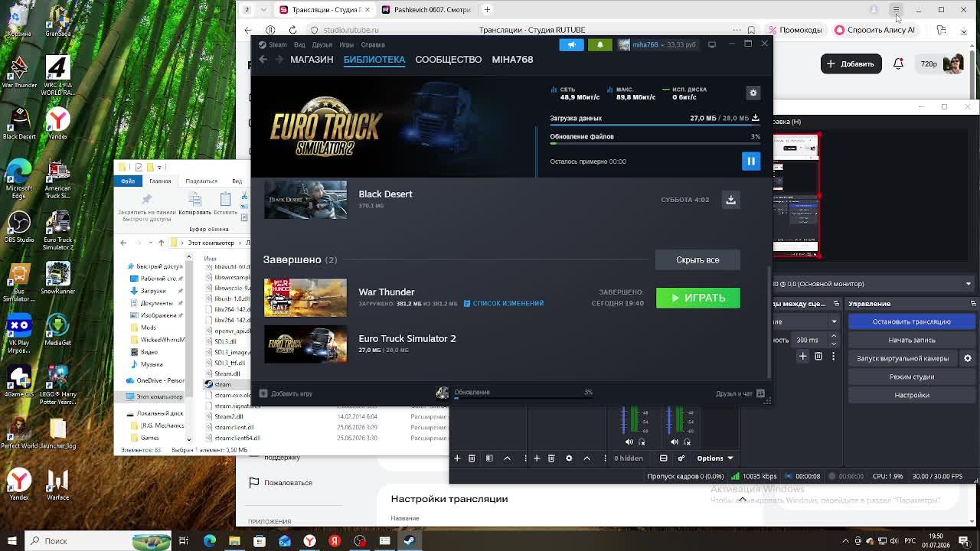The image size is (980, 551).
Task: Open the Friends menu in Steam
Action: [322, 44]
